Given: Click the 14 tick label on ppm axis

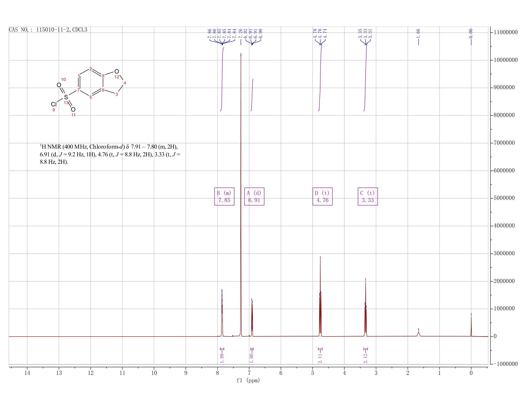Looking at the screenshot, I should point(27,373).
